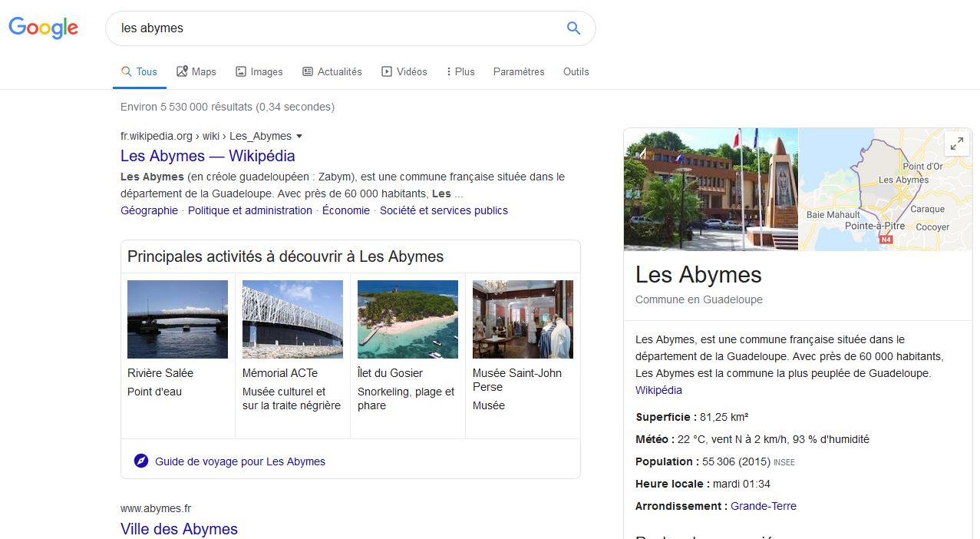
Task: Open the Paramètres menu
Action: tap(519, 71)
